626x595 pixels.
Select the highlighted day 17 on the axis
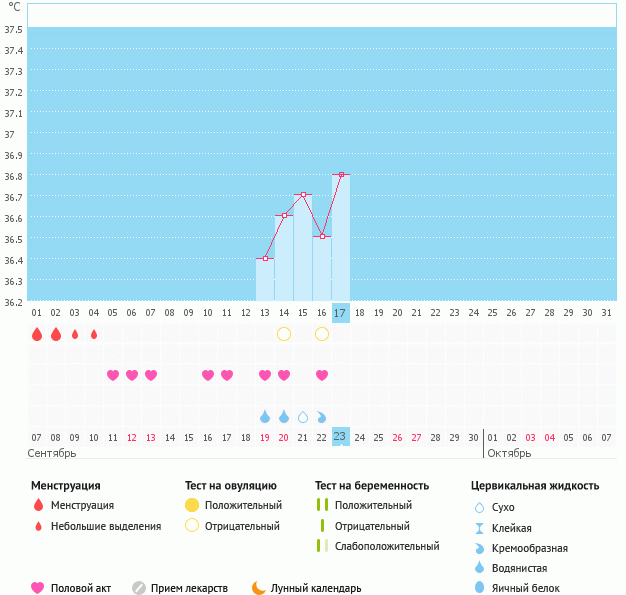click(x=340, y=313)
